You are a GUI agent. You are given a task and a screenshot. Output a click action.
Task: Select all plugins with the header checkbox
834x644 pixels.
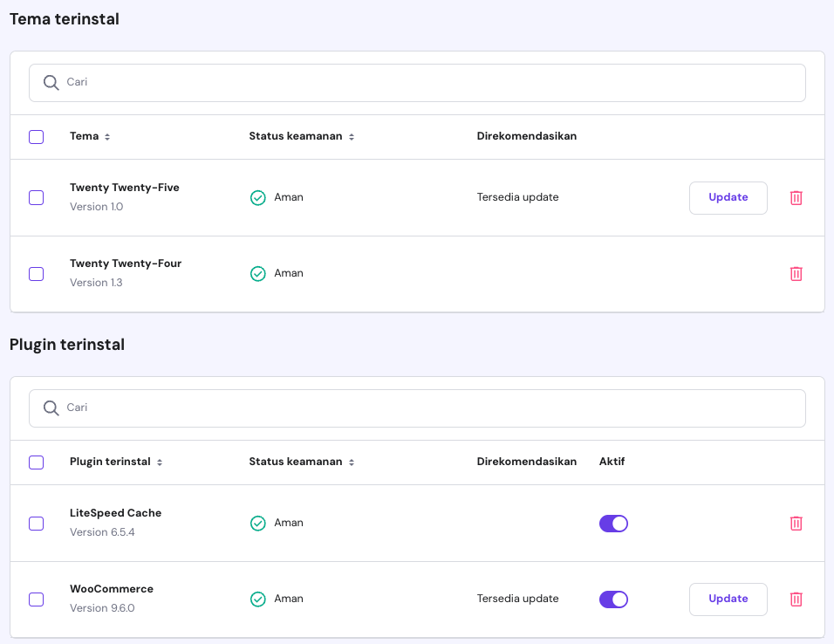point(36,462)
